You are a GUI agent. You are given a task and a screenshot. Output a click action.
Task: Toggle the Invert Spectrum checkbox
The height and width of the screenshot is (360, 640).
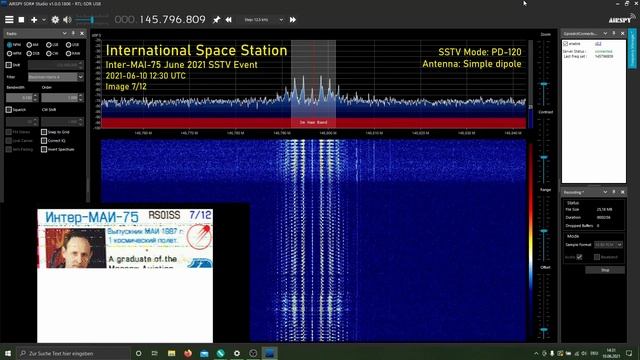coord(44,149)
